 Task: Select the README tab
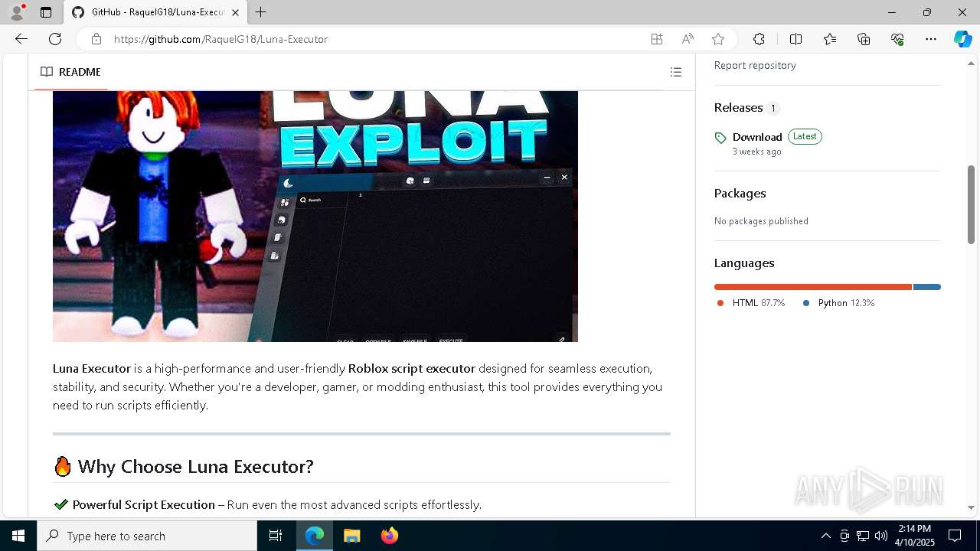point(70,72)
